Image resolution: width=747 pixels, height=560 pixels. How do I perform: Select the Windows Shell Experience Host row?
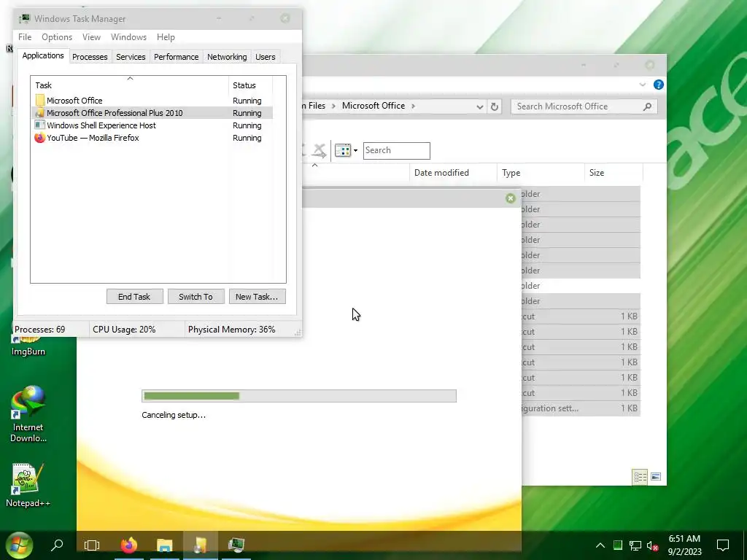(152, 125)
